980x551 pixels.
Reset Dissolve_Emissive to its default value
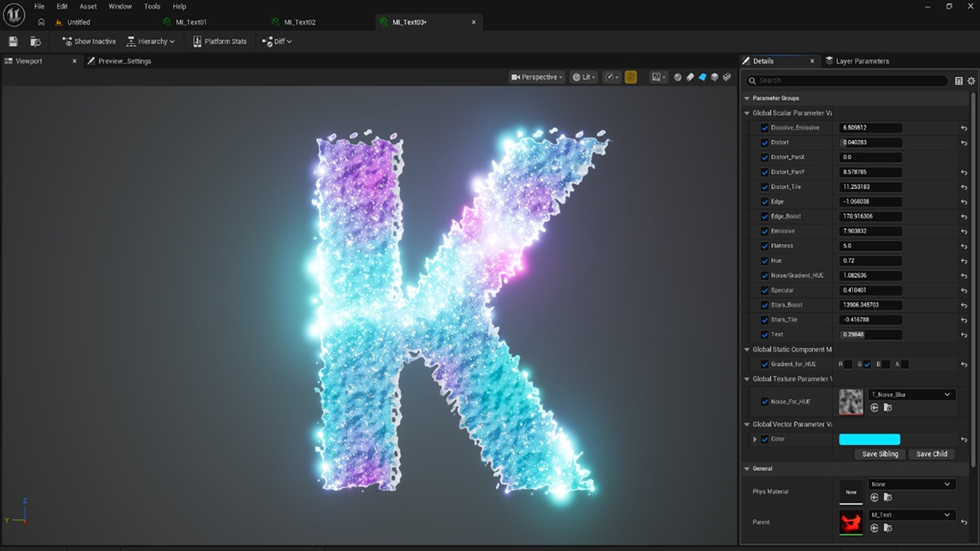coord(964,128)
